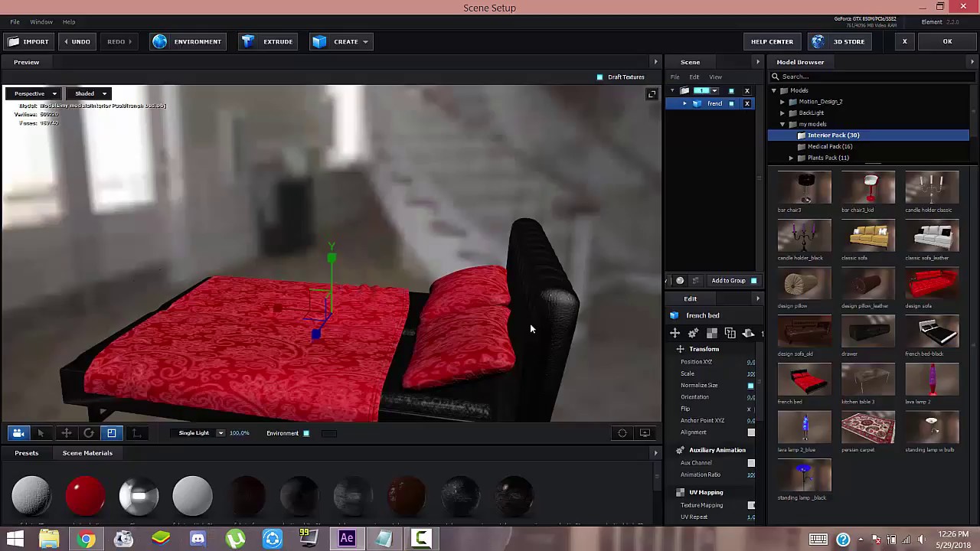Open the UV Mapping checker icon tab
Viewport: 980px width, 551px height.
tap(711, 333)
